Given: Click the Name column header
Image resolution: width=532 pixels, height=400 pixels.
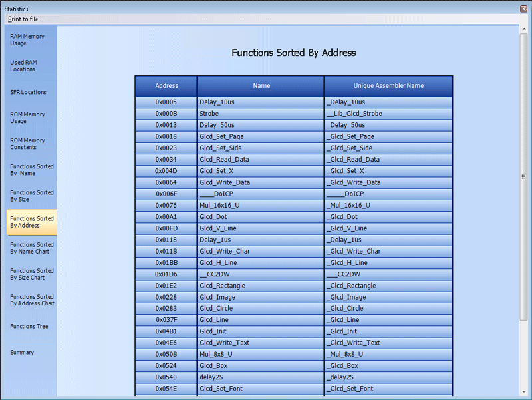Looking at the screenshot, I should (261, 86).
